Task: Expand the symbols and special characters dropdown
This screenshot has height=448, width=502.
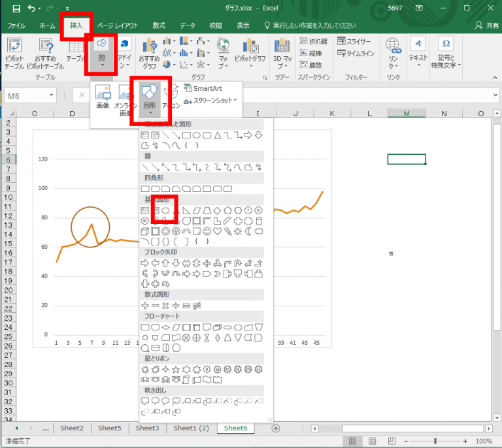Action: (x=446, y=54)
